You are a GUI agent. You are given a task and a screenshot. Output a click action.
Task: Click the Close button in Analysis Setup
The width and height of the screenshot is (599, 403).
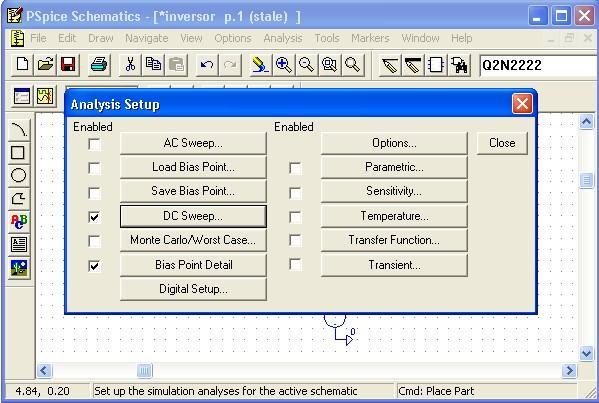pos(502,143)
